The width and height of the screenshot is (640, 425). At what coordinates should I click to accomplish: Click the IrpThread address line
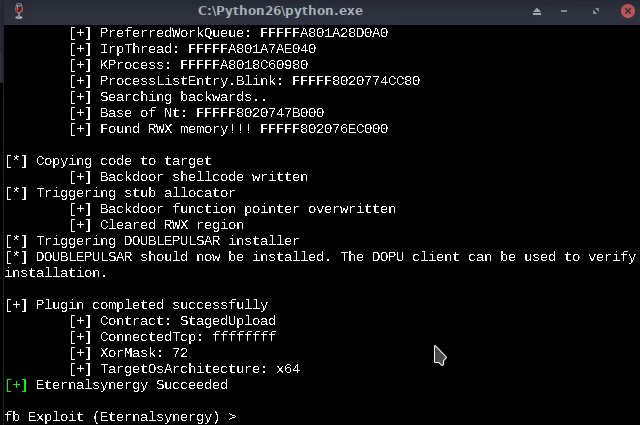click(193, 49)
